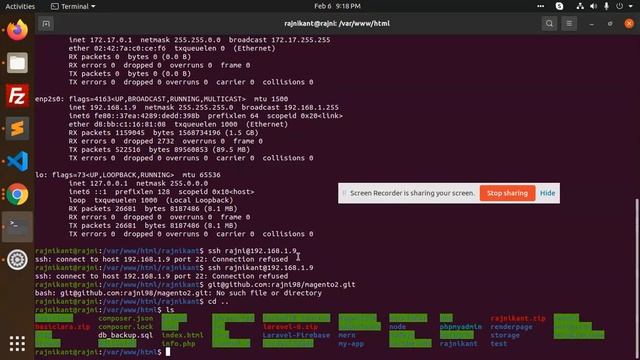This screenshot has height=360, width=640.
Task: Click the node directory name
Action: 398,327
